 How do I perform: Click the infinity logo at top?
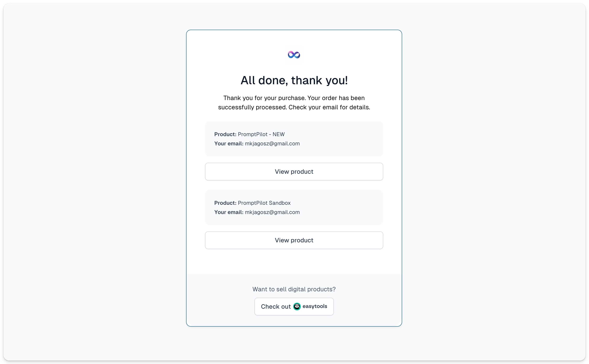point(294,55)
